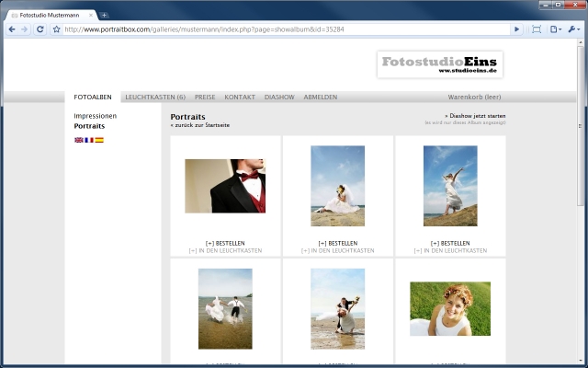Click the vertical scrollbar thumb
Viewport: 588px width, 368px height.
coord(581,126)
